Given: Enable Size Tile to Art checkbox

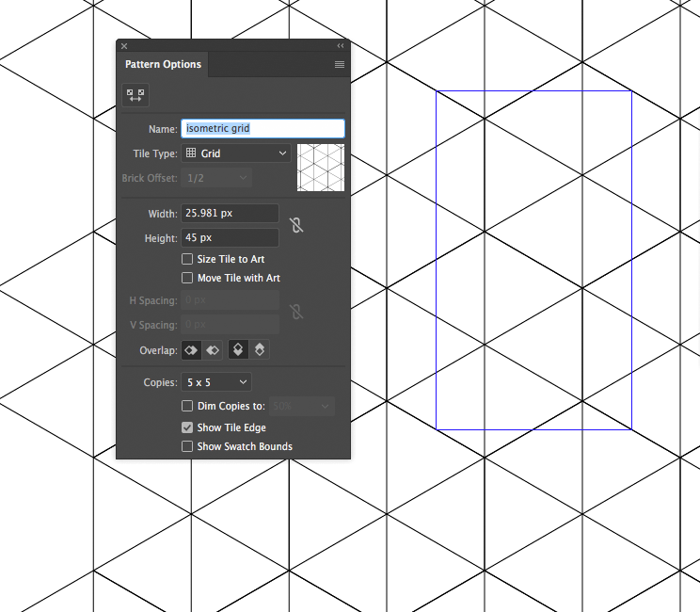Looking at the screenshot, I should [187, 259].
